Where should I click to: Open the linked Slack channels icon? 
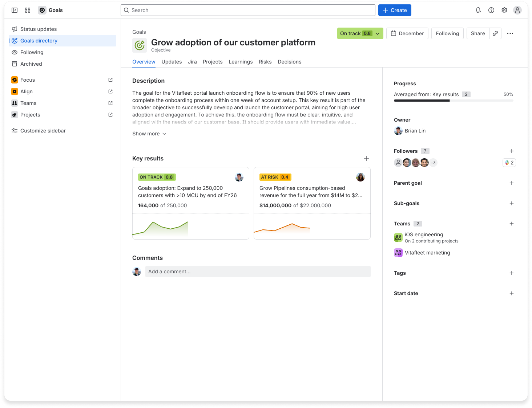[x=509, y=163]
